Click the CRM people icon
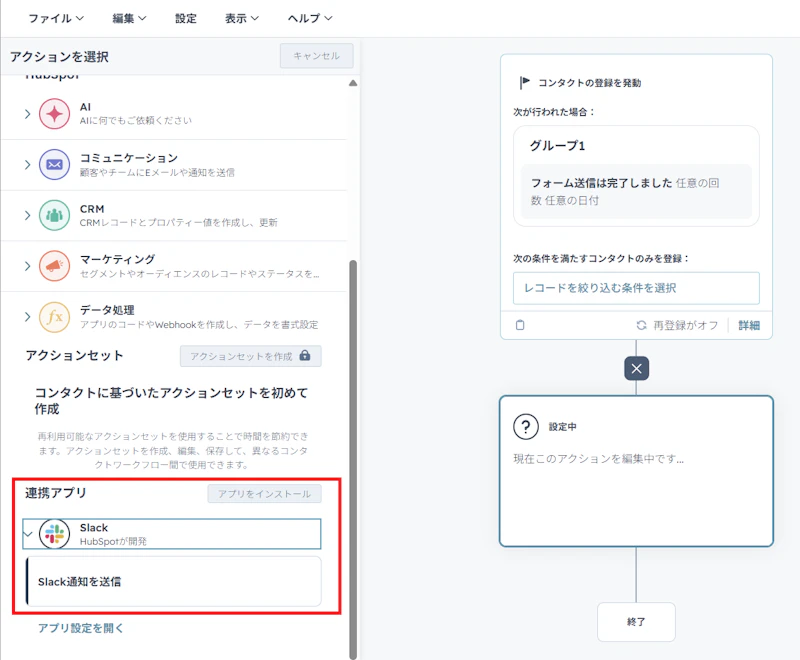This screenshot has height=660, width=800. pyautogui.click(x=55, y=215)
